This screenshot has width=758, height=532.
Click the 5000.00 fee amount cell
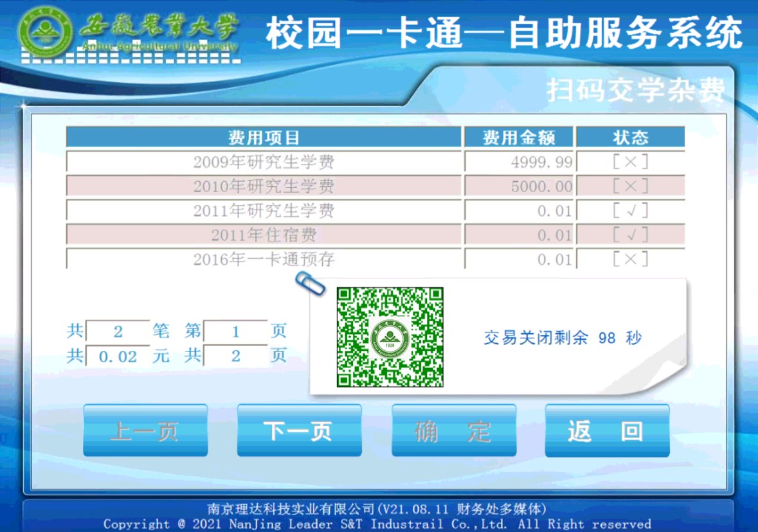pos(518,186)
